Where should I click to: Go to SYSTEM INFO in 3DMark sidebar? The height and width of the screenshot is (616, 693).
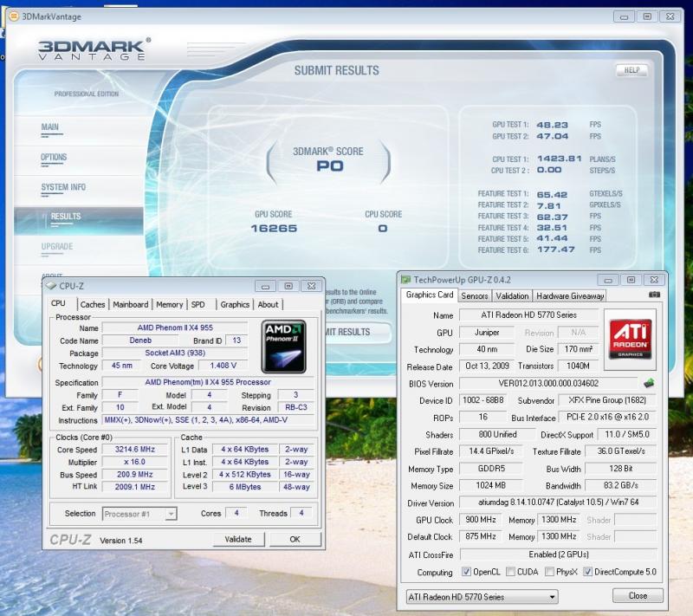63,187
